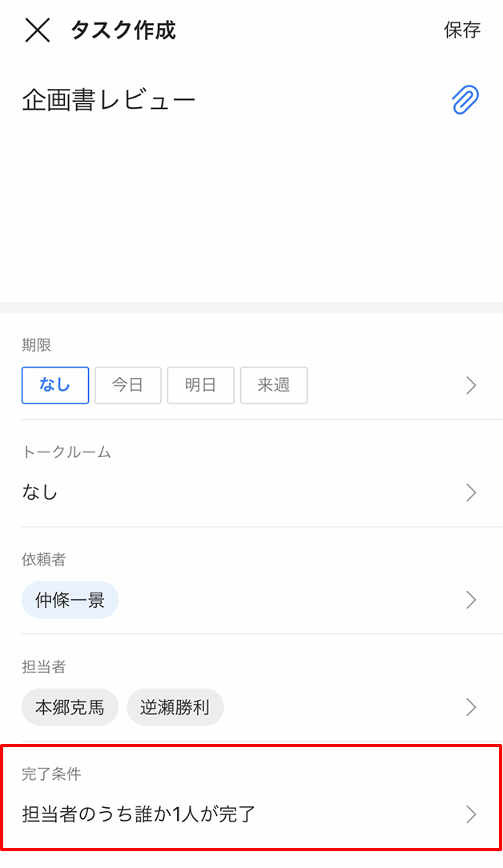
Task: Tap the 本郷克馬 assignee chip
Action: coord(70,708)
